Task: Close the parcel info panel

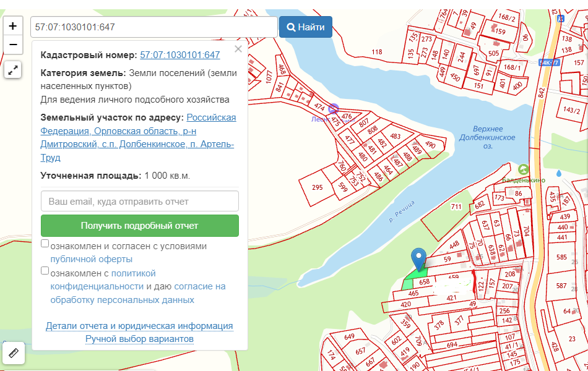Action: click(238, 49)
